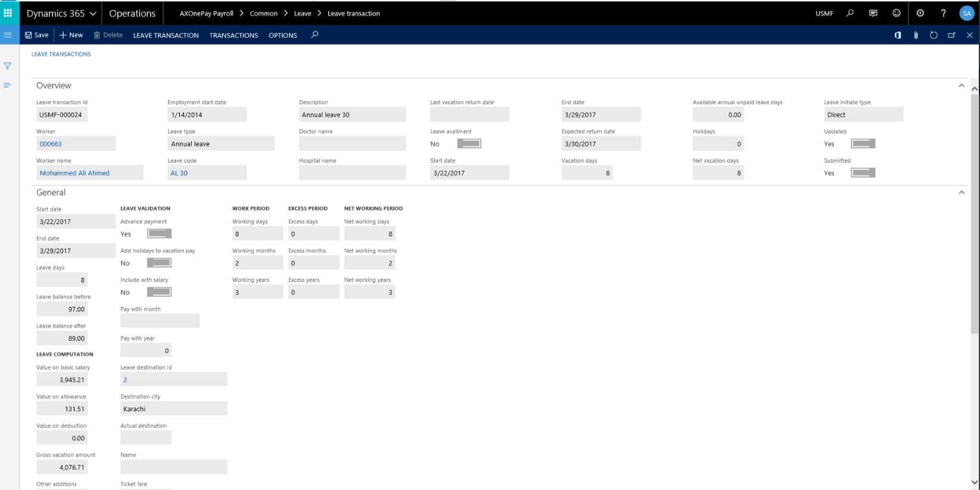Click the search magnifier in top bar
Image resolution: width=980 pixels, height=490 pixels.
(850, 13)
